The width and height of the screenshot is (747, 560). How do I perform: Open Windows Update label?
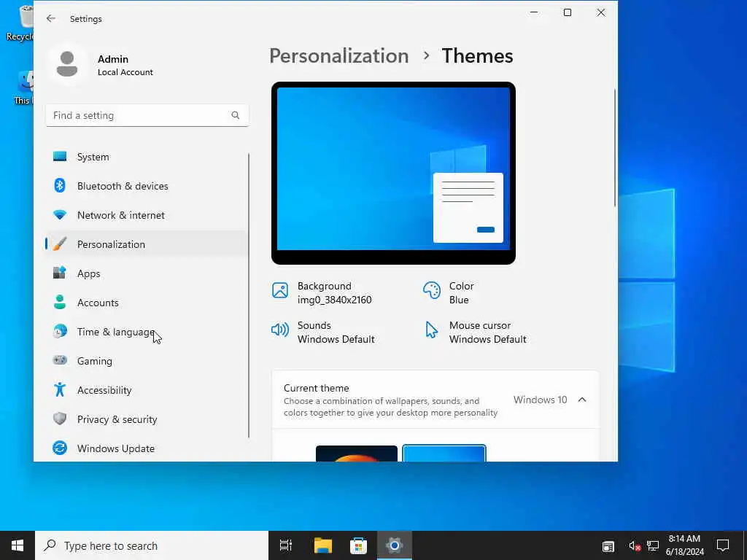[116, 448]
